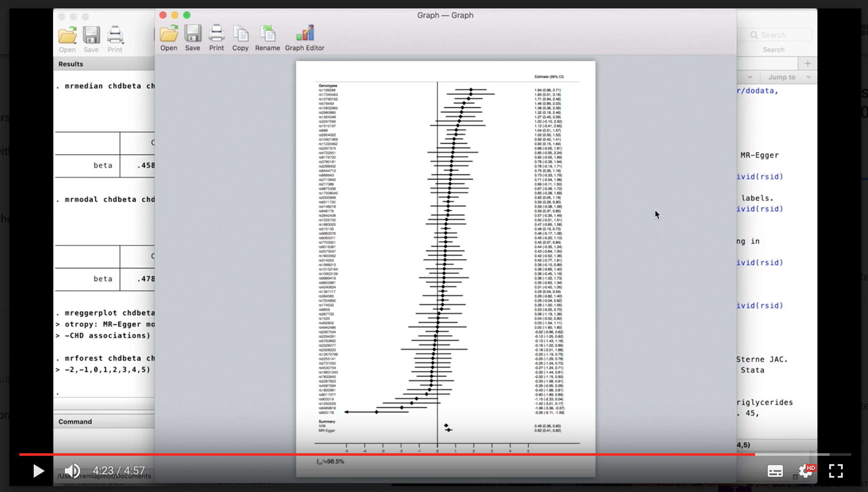Close the Graph window with red button
Viewport: 868px width, 492px height.
[163, 15]
